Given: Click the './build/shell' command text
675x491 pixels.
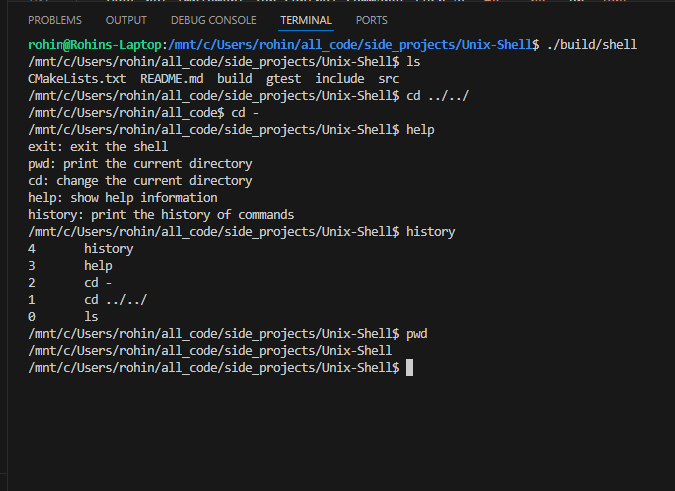Looking at the screenshot, I should pos(591,45).
